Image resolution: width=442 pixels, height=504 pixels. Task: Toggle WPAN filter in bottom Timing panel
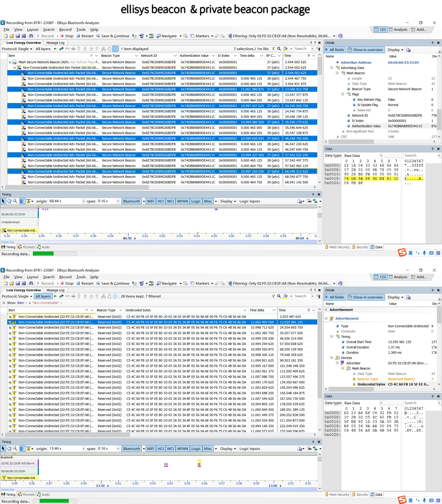[x=183, y=449]
